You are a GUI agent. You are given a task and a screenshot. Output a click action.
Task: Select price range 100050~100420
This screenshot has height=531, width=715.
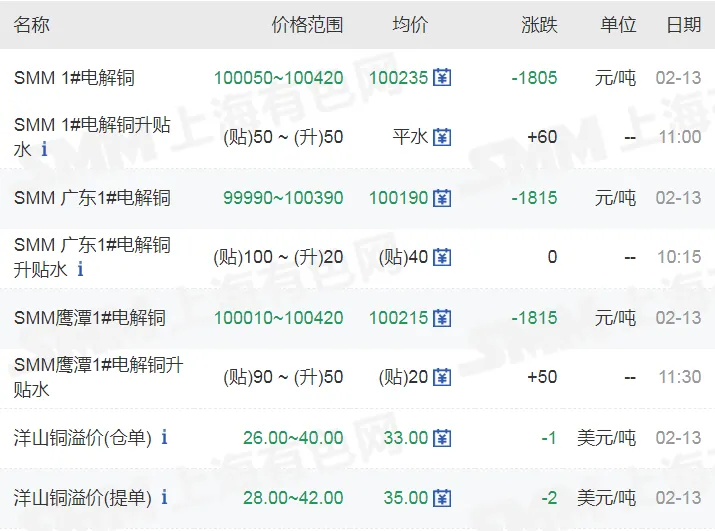pyautogui.click(x=279, y=78)
